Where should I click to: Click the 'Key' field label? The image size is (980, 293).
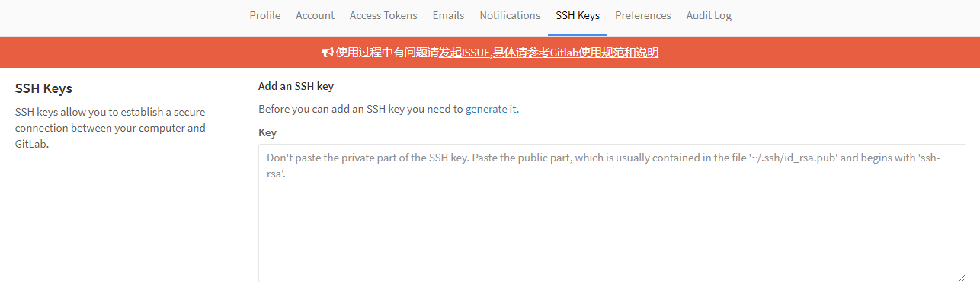pos(267,132)
